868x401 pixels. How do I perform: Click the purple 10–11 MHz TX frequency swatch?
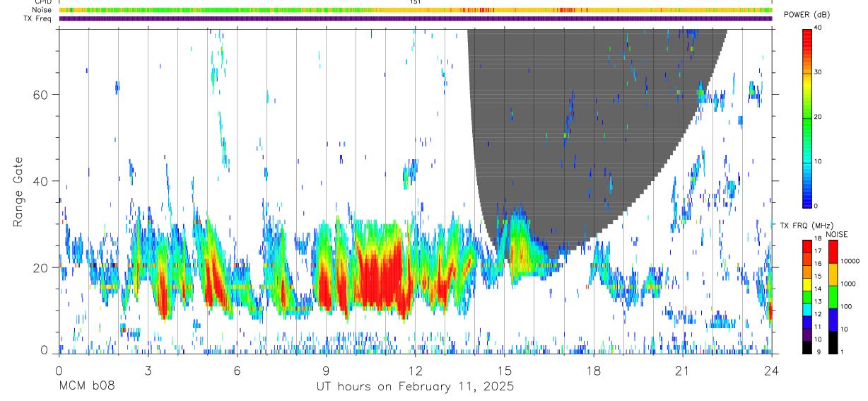807,334
